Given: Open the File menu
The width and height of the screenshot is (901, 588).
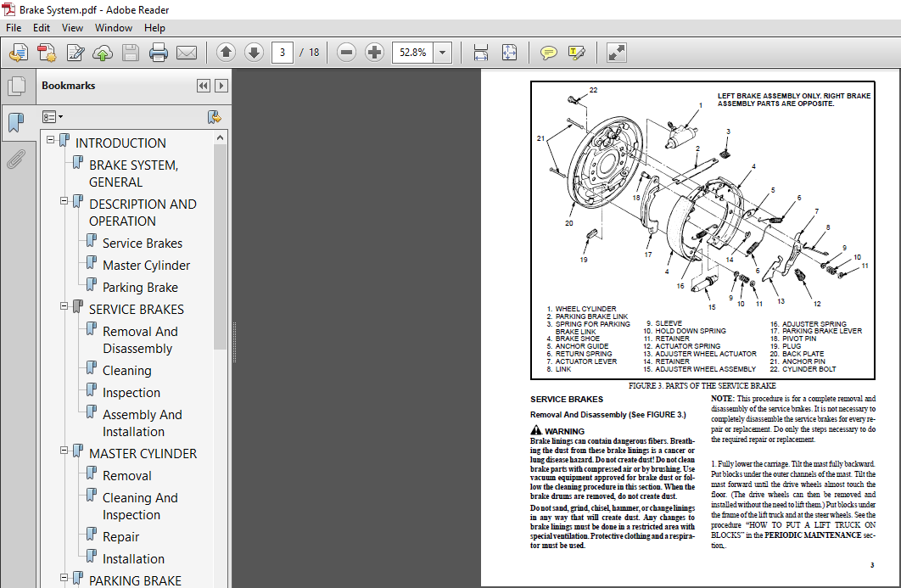Looking at the screenshot, I should click(14, 28).
